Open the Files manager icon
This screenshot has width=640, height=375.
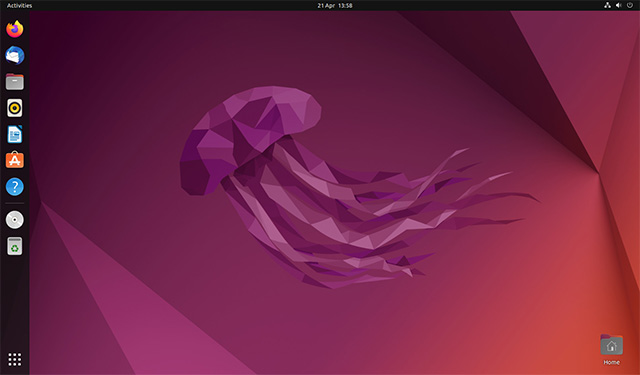pos(15,82)
